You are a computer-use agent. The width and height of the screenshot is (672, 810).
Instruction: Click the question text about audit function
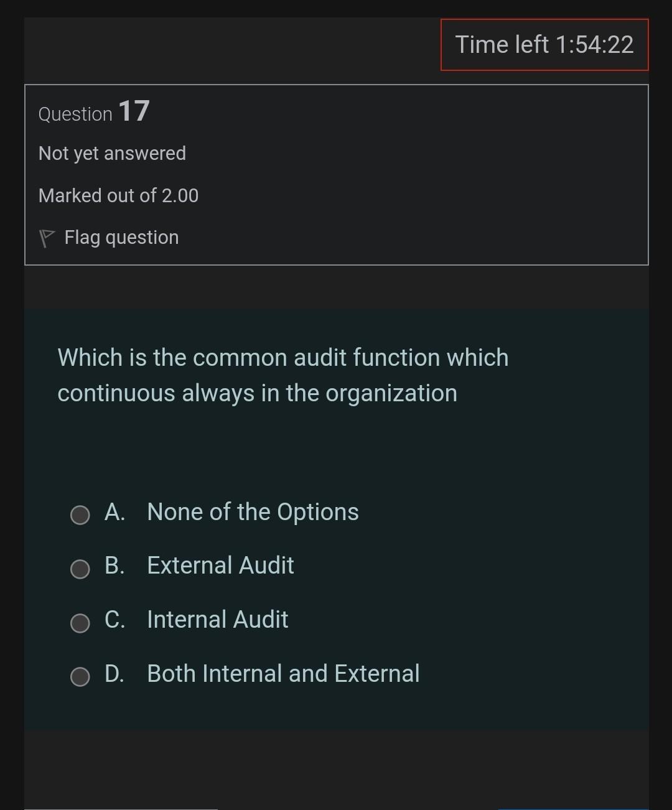(283, 375)
